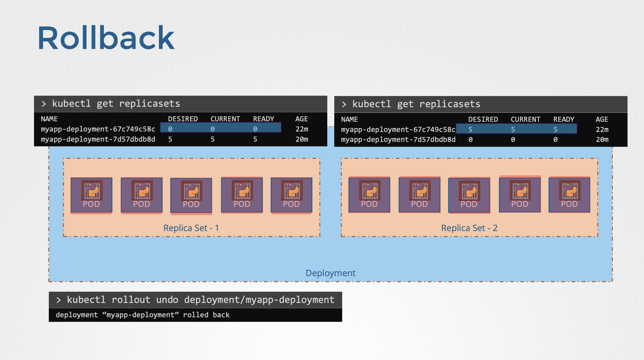Click the Python container icon in Replica Set 2's middle pod

pos(469,191)
